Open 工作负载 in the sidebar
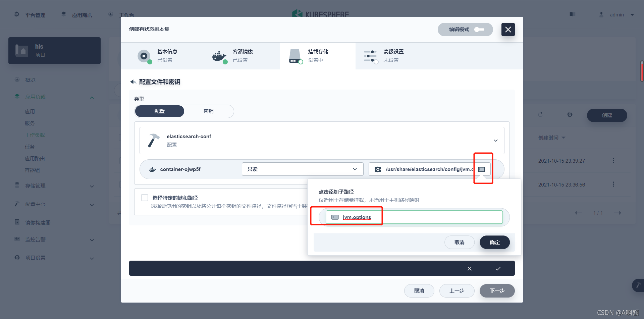The image size is (644, 319). click(x=35, y=135)
